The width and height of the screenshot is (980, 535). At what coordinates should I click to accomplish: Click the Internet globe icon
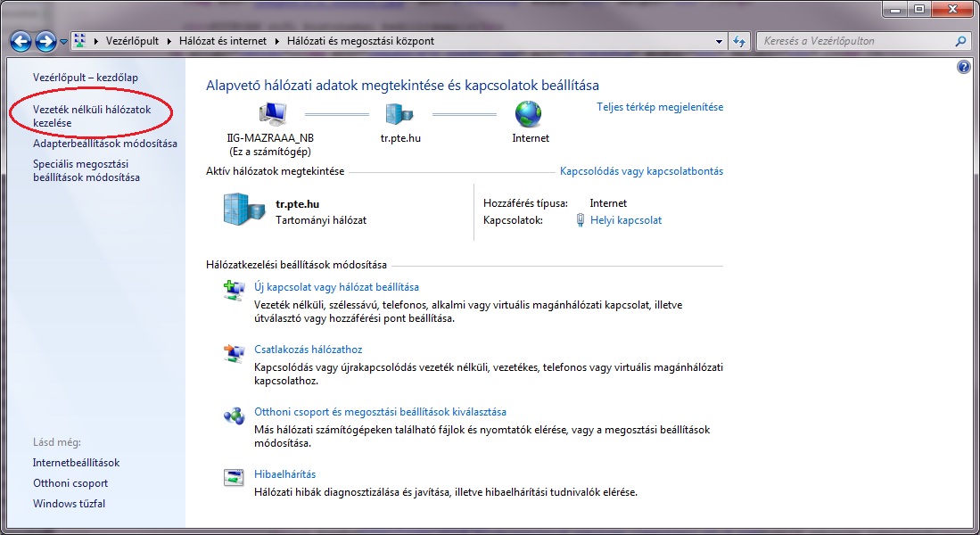coord(529,114)
